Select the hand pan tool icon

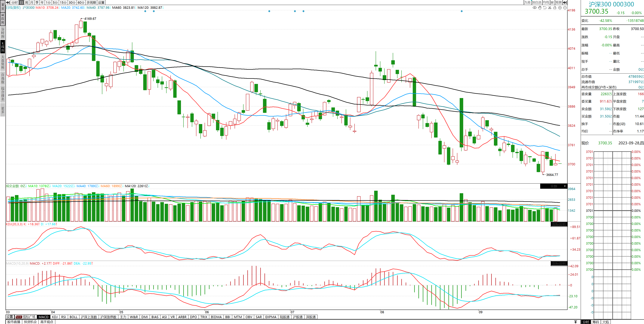click(540, 8)
